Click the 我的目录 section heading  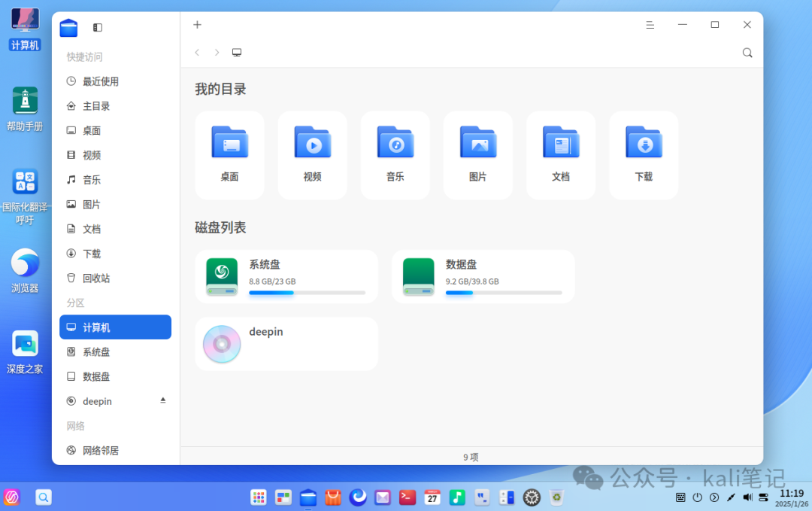(x=220, y=89)
